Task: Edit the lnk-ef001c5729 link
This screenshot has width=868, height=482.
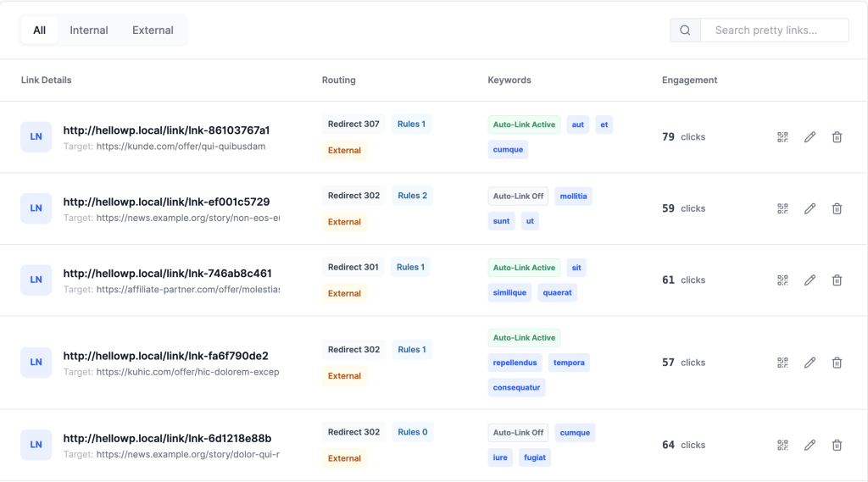Action: (x=810, y=208)
